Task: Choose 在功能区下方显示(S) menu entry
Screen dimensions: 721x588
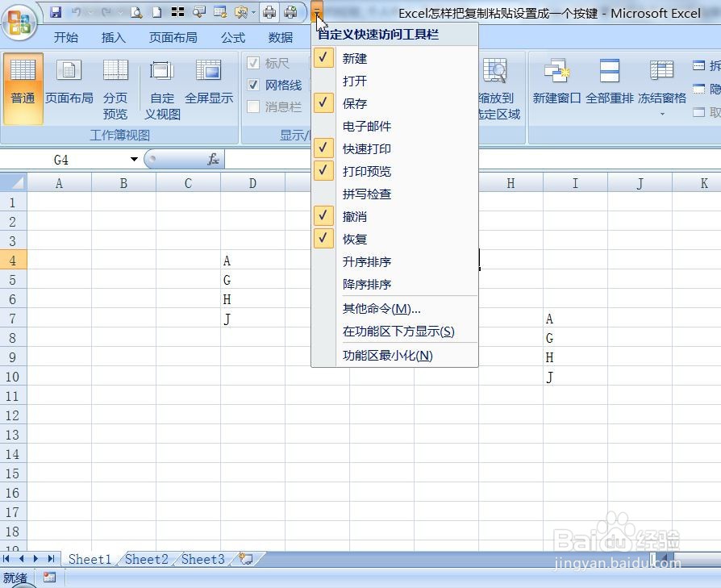Action: [x=394, y=331]
